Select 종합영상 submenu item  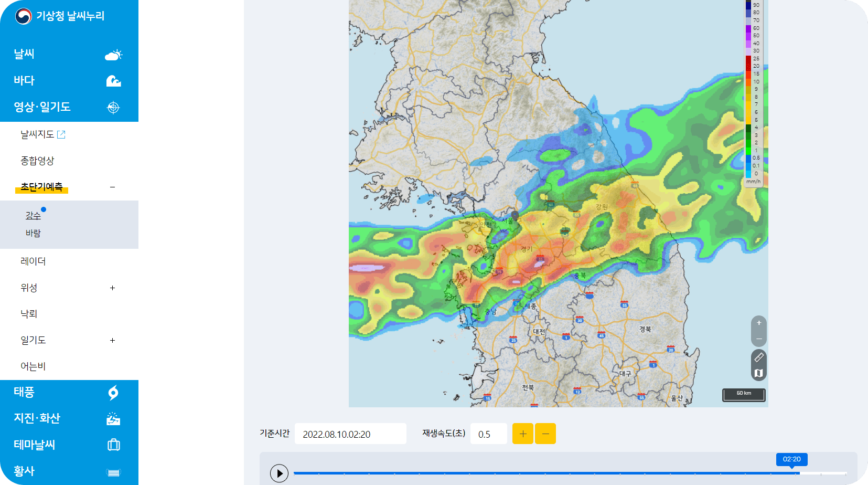click(x=37, y=161)
